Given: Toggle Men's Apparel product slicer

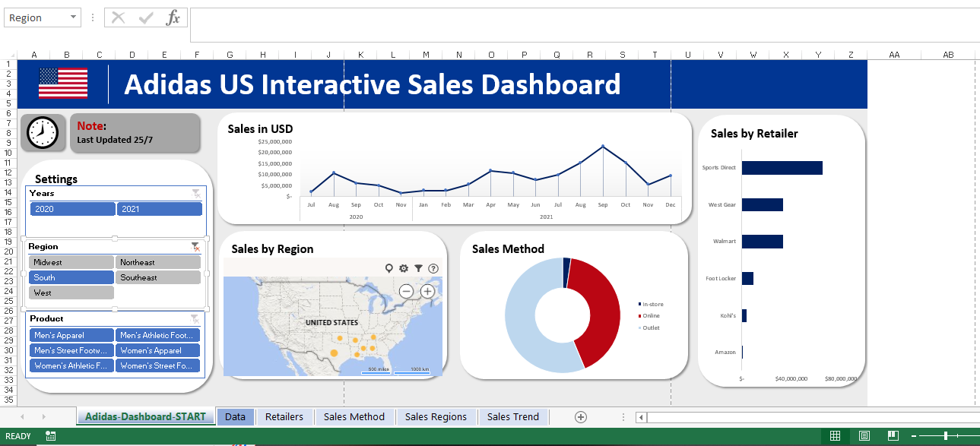Looking at the screenshot, I should pos(71,335).
